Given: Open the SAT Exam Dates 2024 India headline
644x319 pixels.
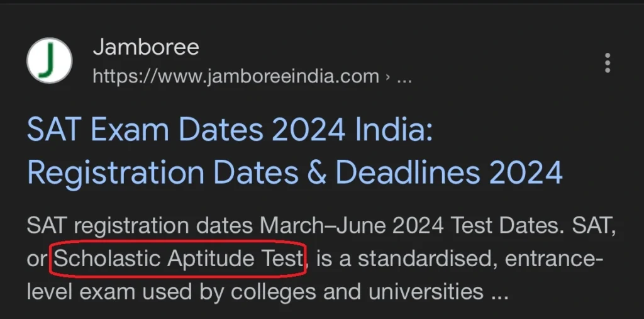Looking at the screenshot, I should [x=230, y=131].
